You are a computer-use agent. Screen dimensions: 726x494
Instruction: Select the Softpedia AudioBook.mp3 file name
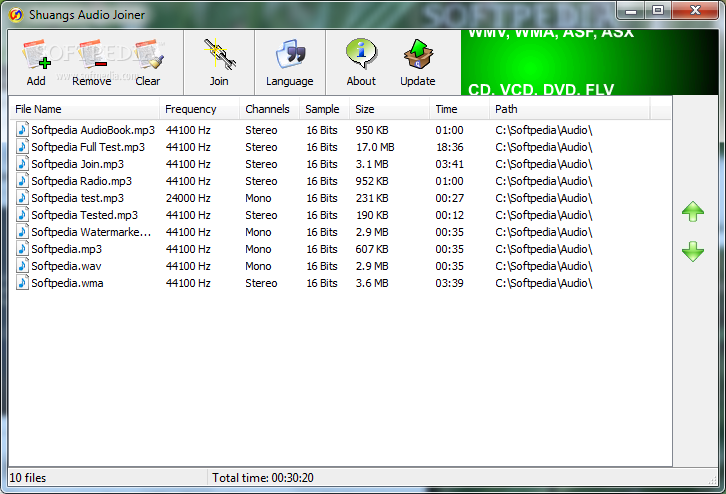(93, 130)
